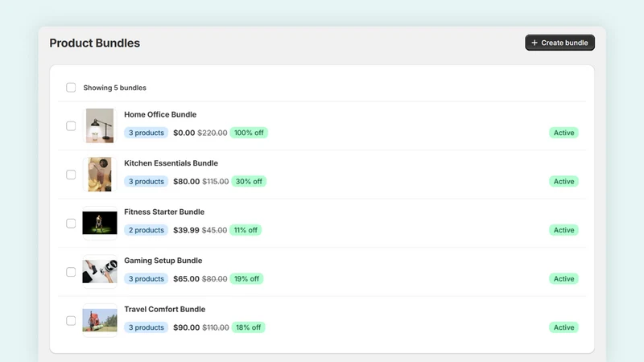
Task: Click the Product Bundles page heading
Action: (94, 43)
